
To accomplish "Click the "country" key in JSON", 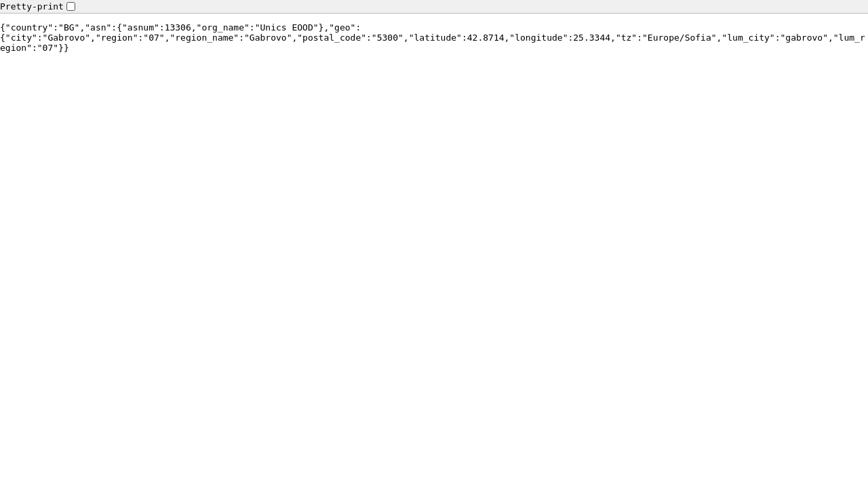I will (x=29, y=28).
